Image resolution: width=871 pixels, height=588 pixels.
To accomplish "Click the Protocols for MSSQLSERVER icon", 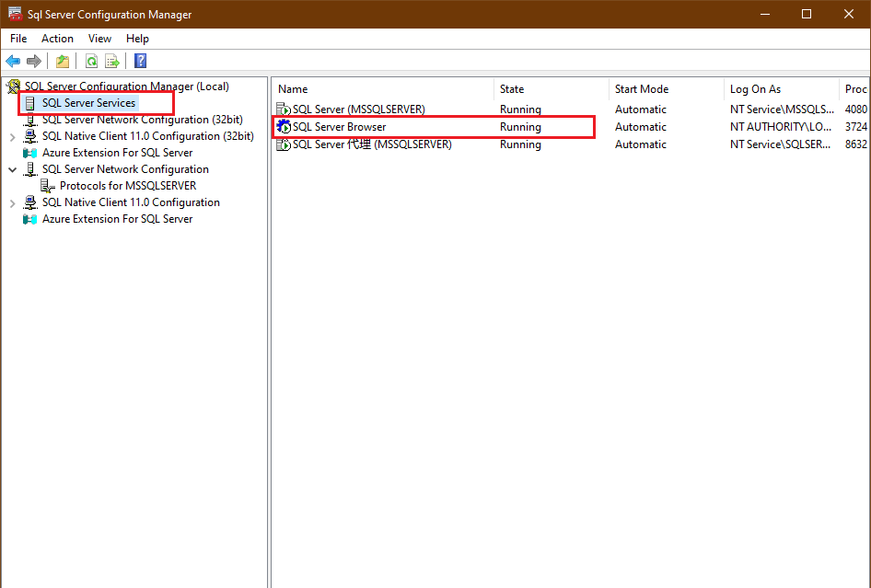I will 48,186.
